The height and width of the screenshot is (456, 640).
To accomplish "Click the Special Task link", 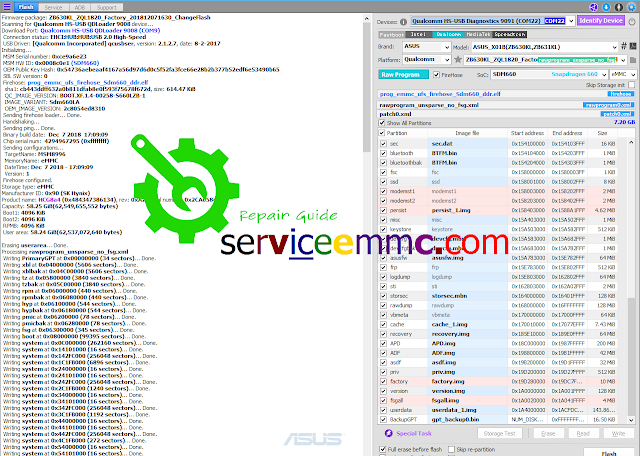I will point(414,434).
